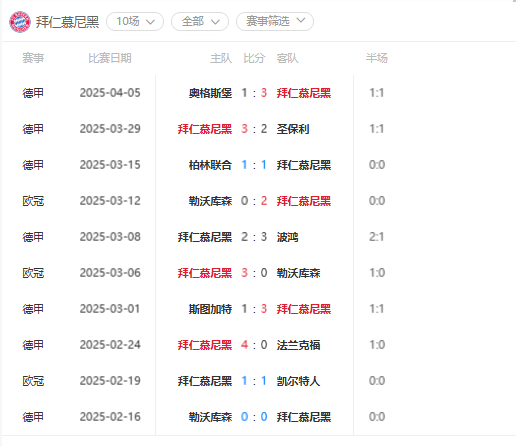Screen dimensions: 516x447
Task: Expand the 全部 filter dropdown
Action: coord(200,22)
